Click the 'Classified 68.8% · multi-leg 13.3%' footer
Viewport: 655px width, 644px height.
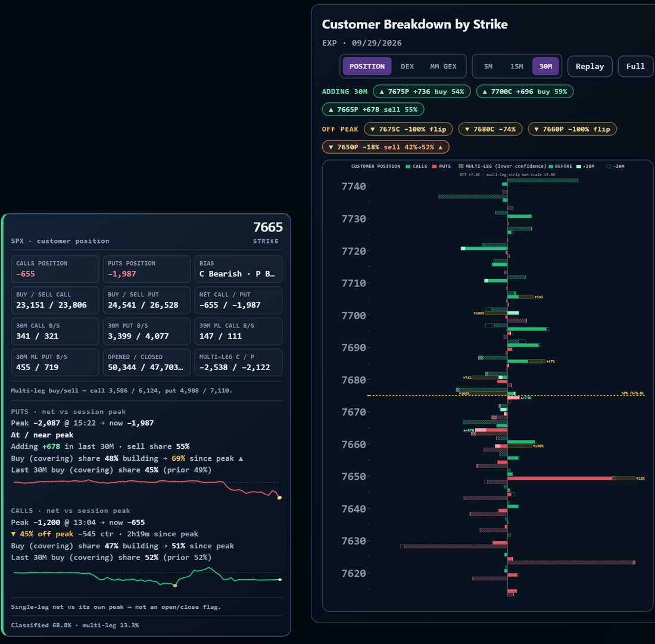pos(75,625)
